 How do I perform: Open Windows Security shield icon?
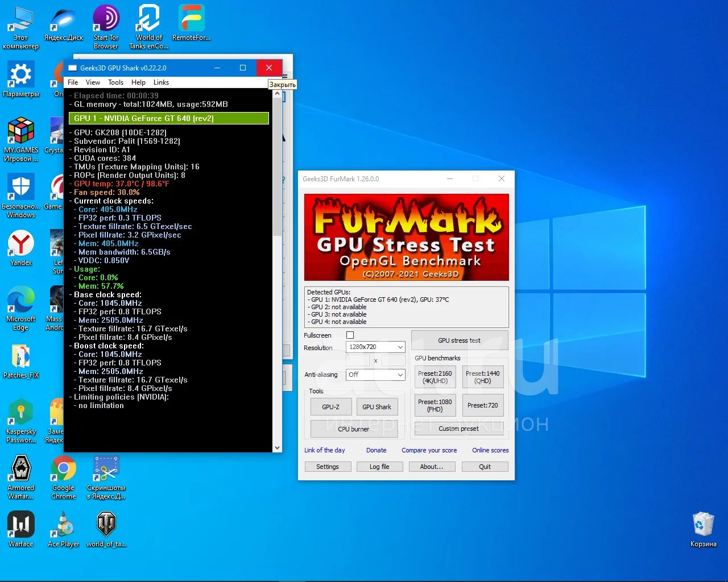pyautogui.click(x=21, y=196)
